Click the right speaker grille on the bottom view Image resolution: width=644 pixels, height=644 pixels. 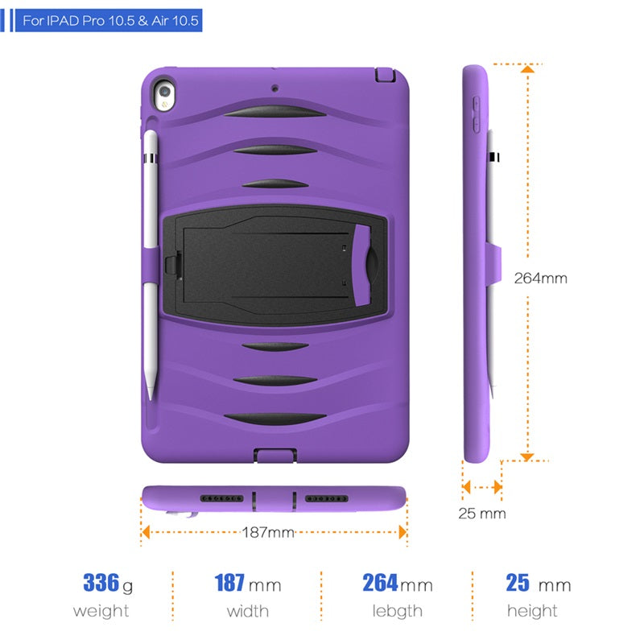[327, 498]
